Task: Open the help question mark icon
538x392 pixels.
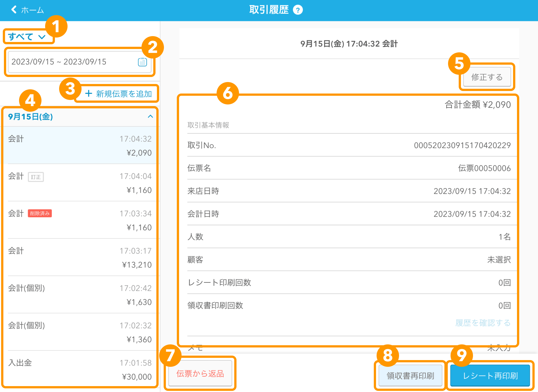Action: tap(298, 10)
